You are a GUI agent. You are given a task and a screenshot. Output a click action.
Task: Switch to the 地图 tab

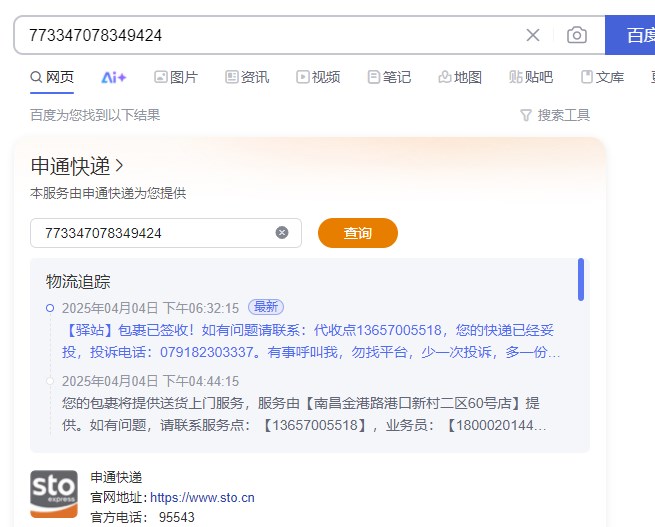[460, 77]
